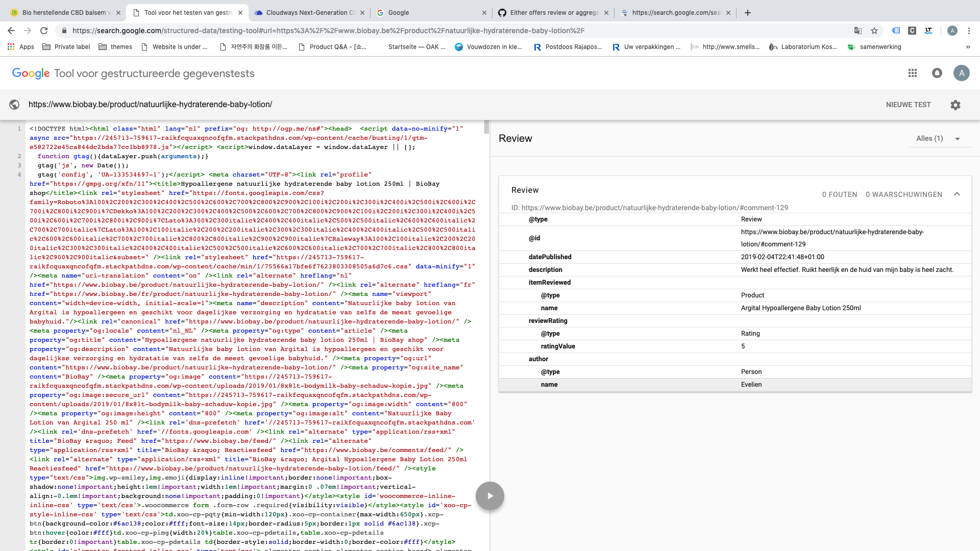Click the browser address bar URL

[x=327, y=31]
